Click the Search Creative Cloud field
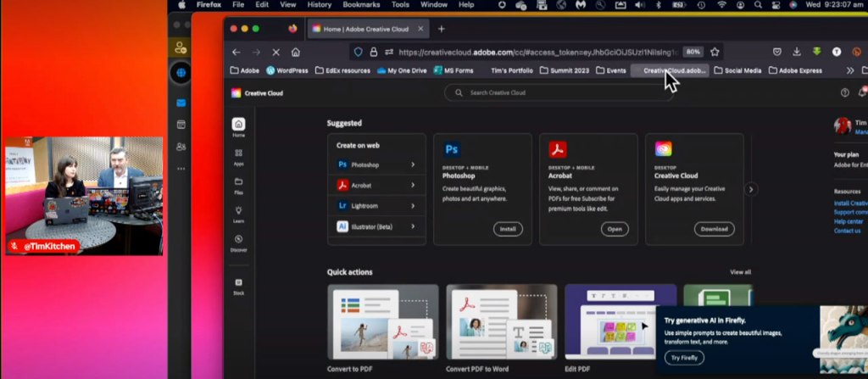Screen dimensions: 868x379 pyautogui.click(x=559, y=92)
